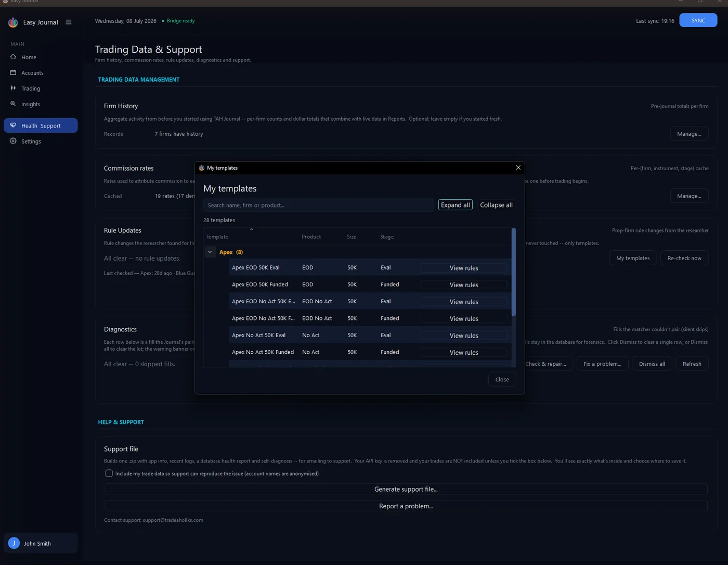The height and width of the screenshot is (565, 728).
Task: Click the Health Support heart icon
Action: click(13, 125)
